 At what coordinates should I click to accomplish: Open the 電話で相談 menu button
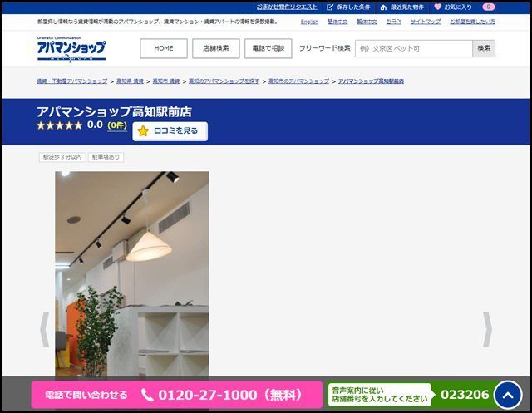click(268, 48)
